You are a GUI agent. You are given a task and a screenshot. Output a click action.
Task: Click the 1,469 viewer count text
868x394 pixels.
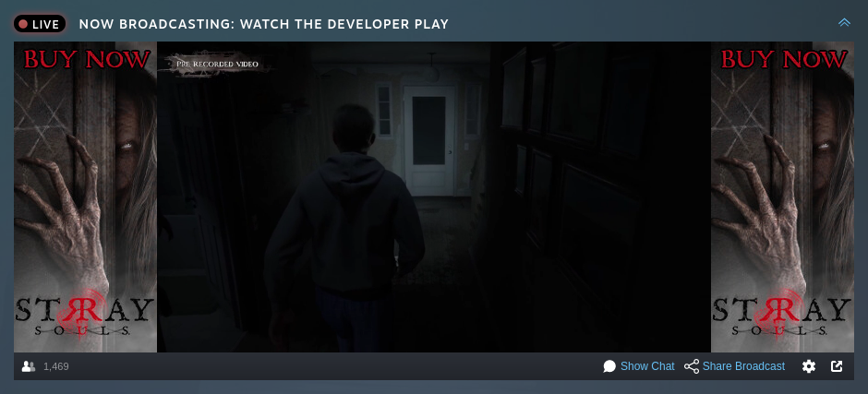[x=56, y=366]
